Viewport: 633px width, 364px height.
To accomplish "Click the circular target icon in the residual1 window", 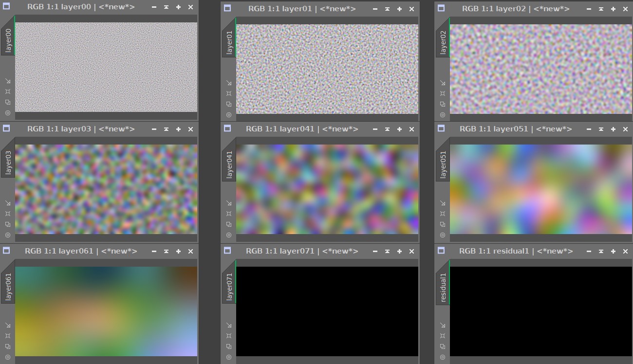I will (x=443, y=357).
